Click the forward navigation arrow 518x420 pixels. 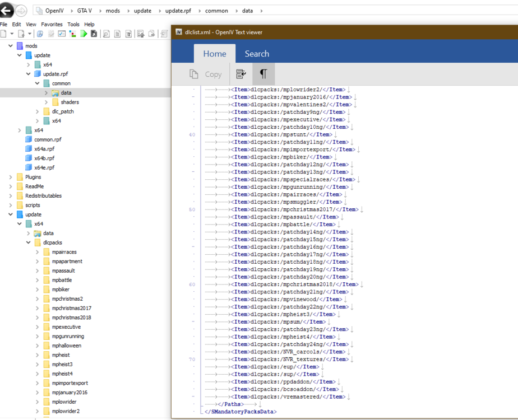point(21,11)
